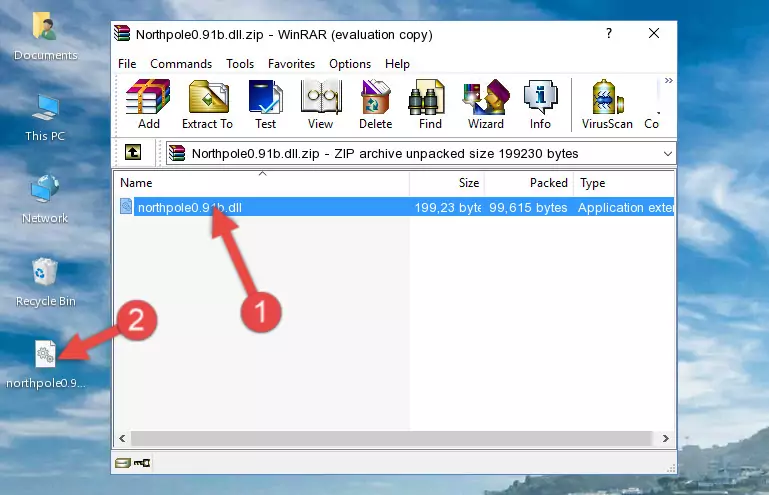Click the horizontal scrollbar track

point(391,438)
